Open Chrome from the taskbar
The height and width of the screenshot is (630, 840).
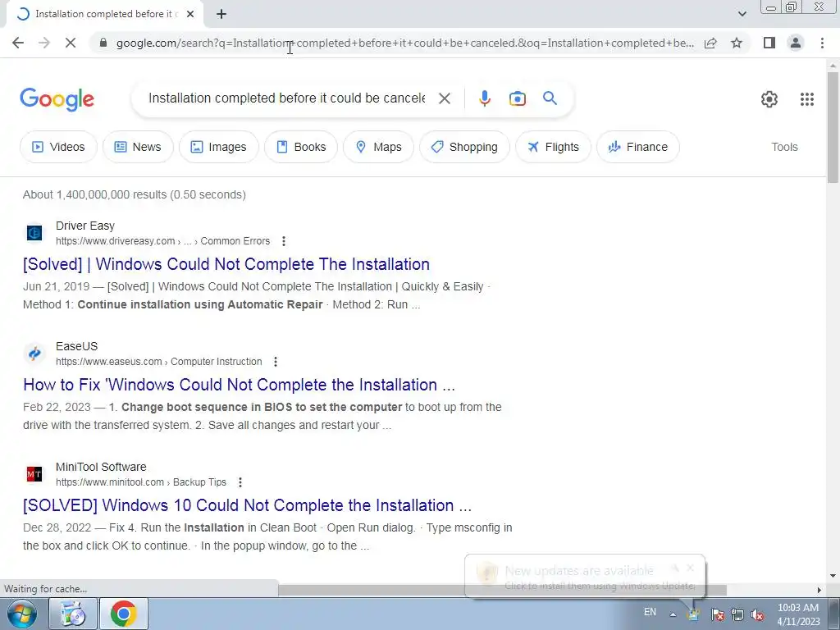coord(123,614)
